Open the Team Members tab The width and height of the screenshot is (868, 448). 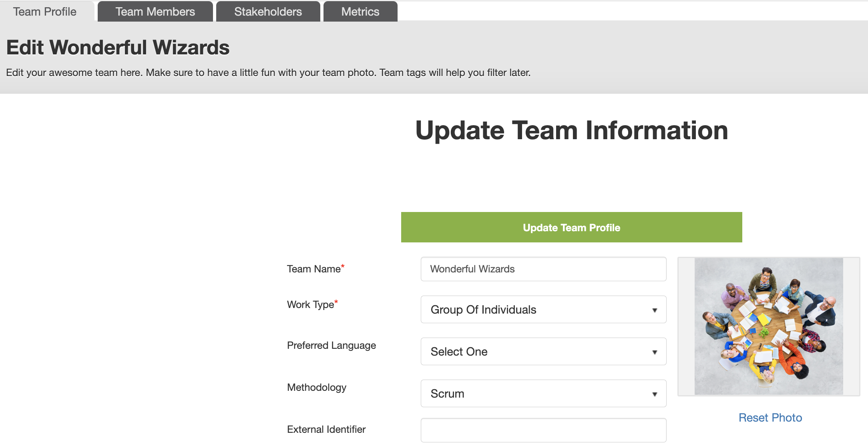coord(155,12)
